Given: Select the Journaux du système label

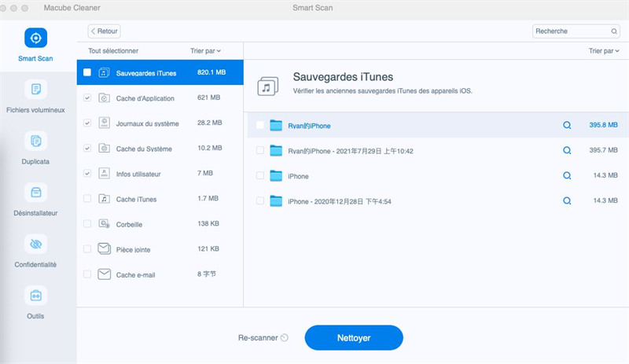Looking at the screenshot, I should click(x=147, y=123).
